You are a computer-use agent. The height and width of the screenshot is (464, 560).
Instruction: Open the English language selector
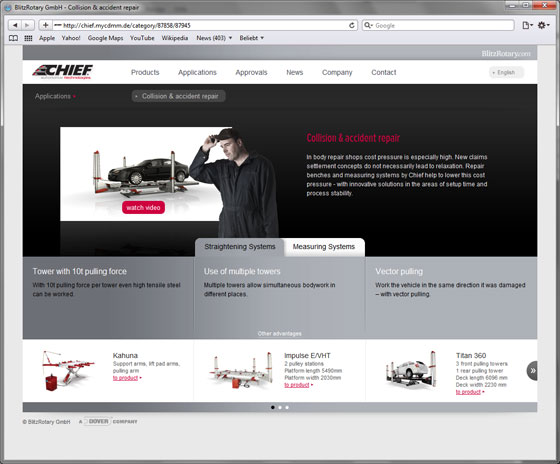point(506,73)
